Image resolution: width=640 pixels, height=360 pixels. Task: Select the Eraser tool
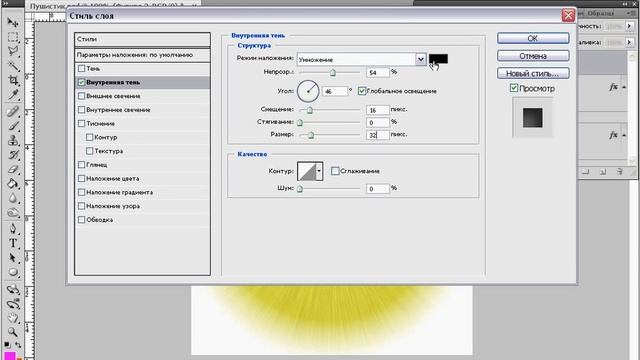[x=13, y=169]
